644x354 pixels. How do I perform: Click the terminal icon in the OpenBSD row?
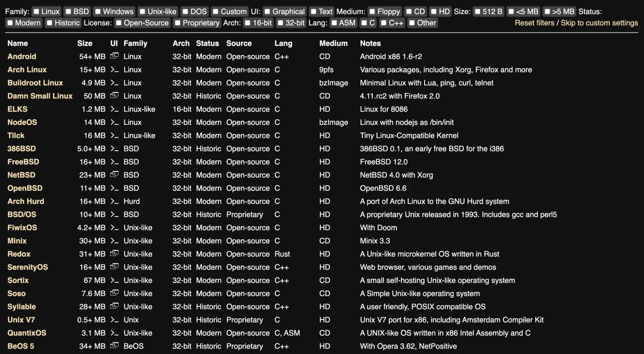click(x=115, y=188)
